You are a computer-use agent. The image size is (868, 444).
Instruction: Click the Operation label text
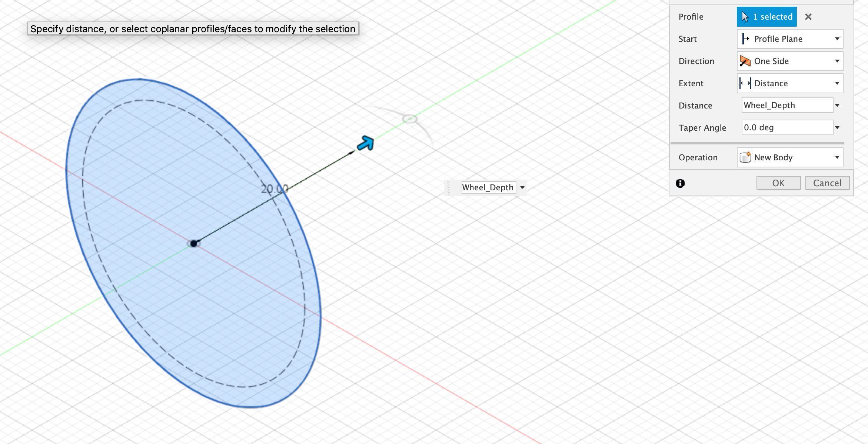pos(698,157)
